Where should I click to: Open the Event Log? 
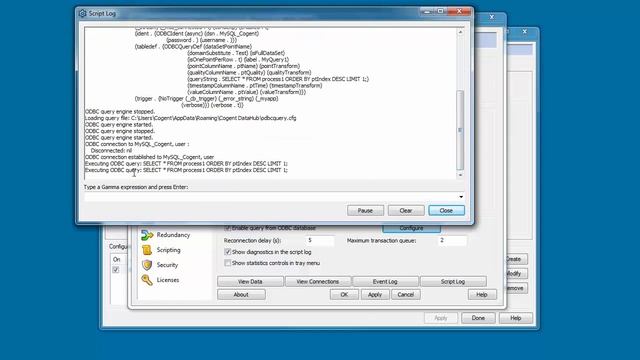tap(385, 282)
